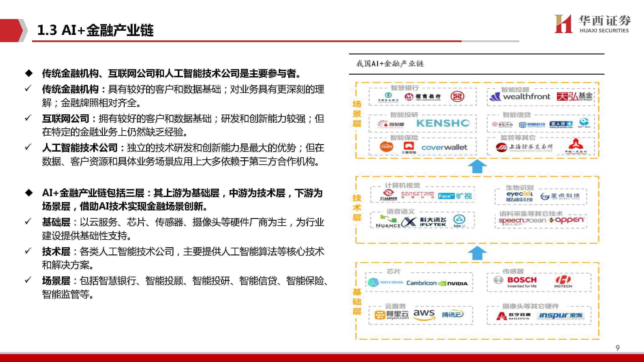The width and height of the screenshot is (644, 362).
Task: Select the KENSHO logo
Action: [443, 123]
